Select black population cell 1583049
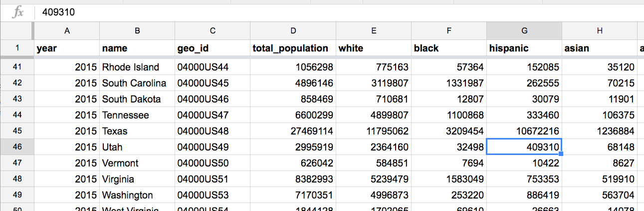Image resolution: width=644 pixels, height=211 pixels. [x=449, y=179]
